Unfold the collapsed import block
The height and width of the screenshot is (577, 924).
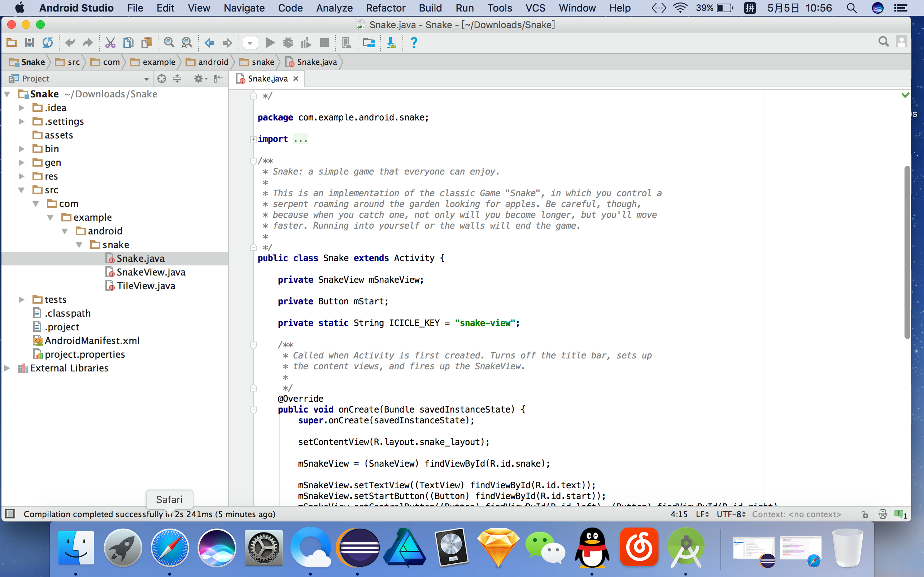coord(253,139)
